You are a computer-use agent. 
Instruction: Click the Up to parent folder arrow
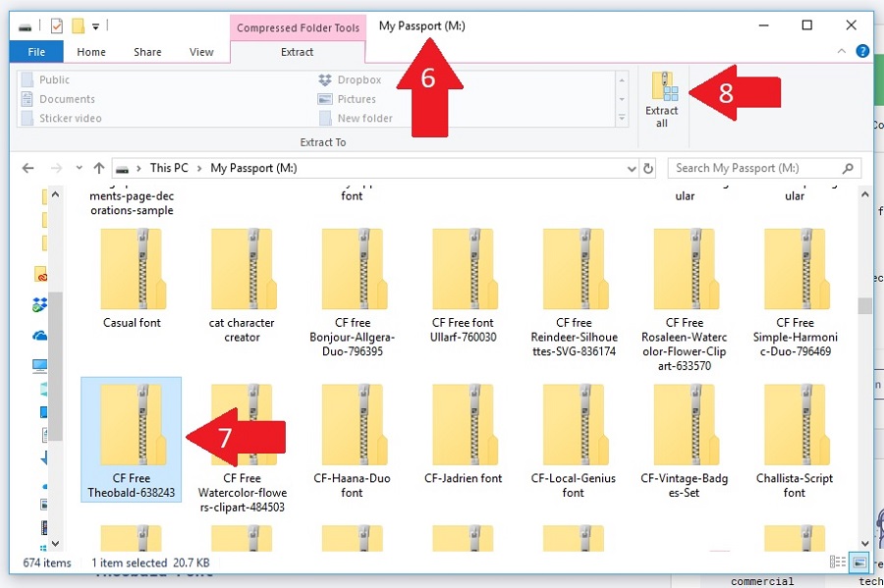pos(98,169)
